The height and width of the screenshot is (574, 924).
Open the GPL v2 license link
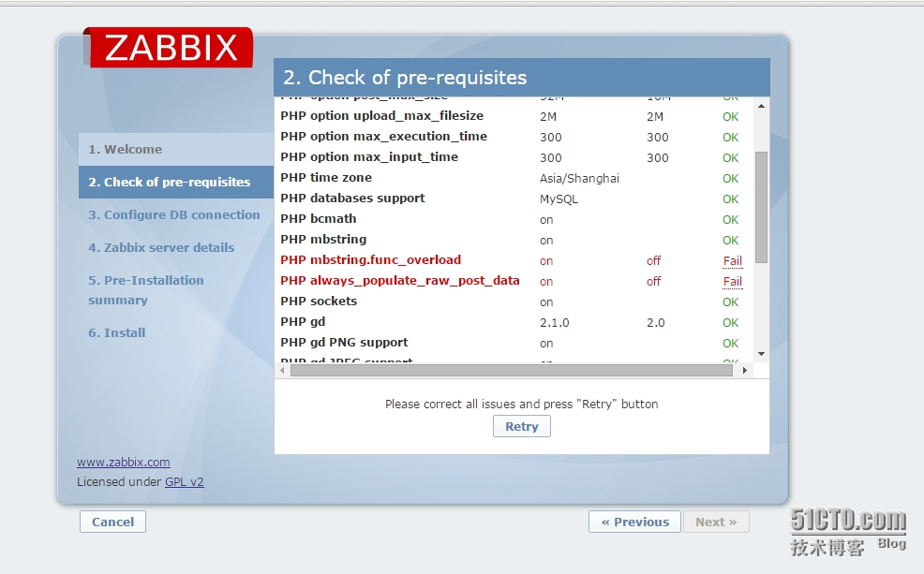(184, 481)
